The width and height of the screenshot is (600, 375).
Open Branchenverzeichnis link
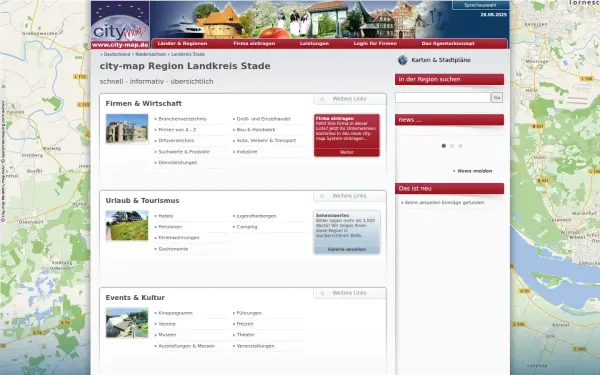[x=182, y=119]
